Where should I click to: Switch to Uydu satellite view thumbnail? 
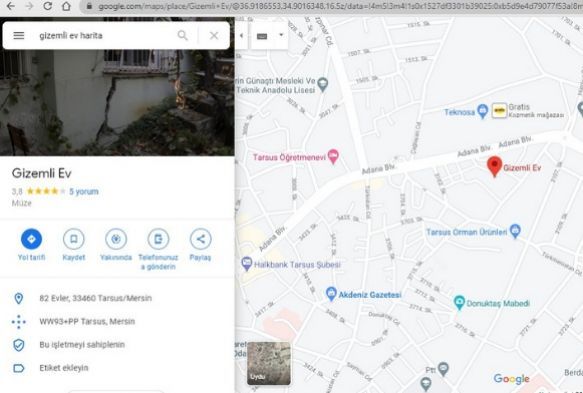(269, 363)
